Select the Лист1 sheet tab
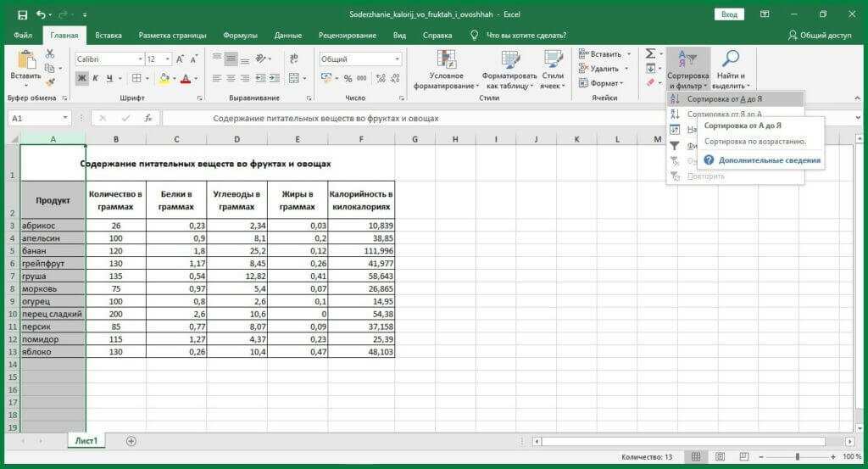The height and width of the screenshot is (469, 868). click(86, 441)
